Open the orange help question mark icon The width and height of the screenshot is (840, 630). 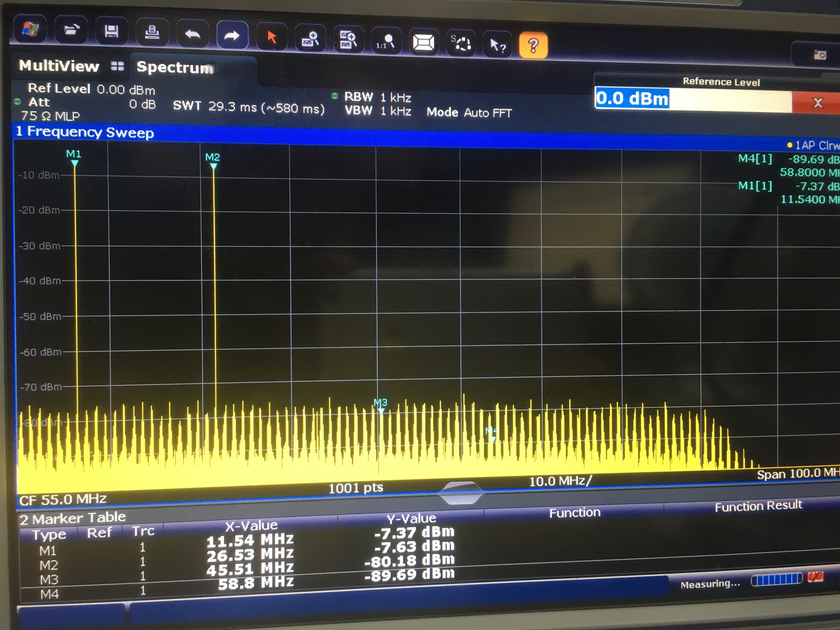[x=533, y=45]
